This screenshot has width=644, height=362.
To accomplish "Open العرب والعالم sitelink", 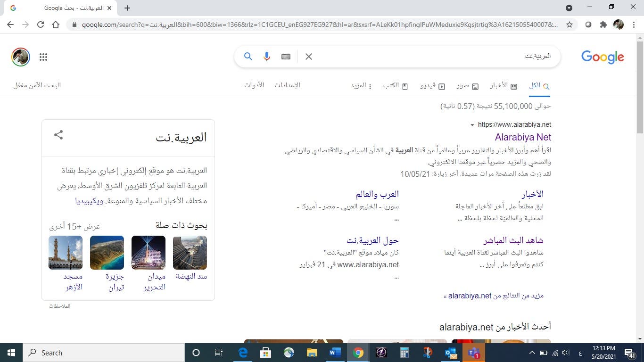I will tap(377, 194).
